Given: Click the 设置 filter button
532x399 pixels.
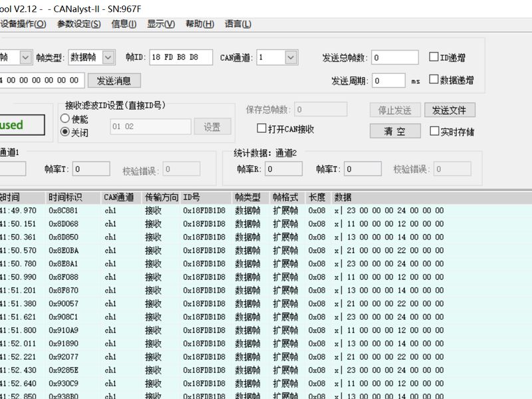Looking at the screenshot, I should tap(212, 127).
